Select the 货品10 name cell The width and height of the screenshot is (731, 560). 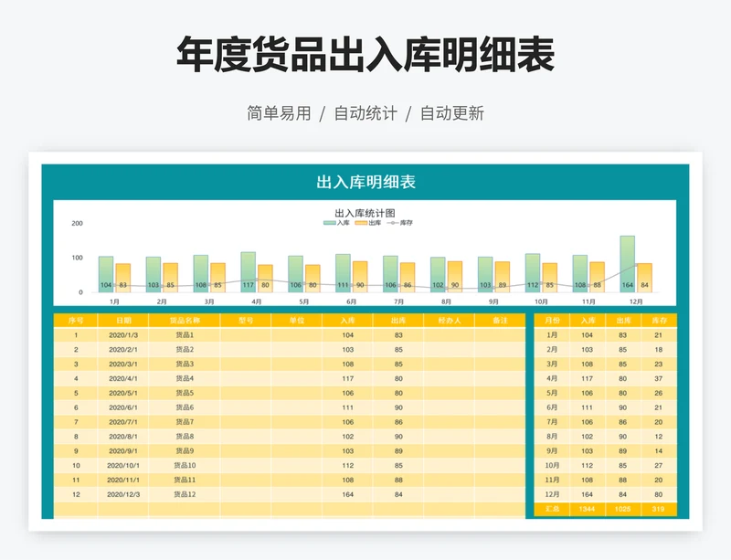pos(184,465)
